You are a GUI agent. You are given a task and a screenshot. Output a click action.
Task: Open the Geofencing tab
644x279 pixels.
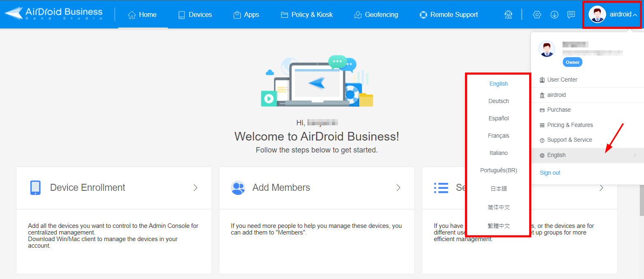pyautogui.click(x=376, y=14)
